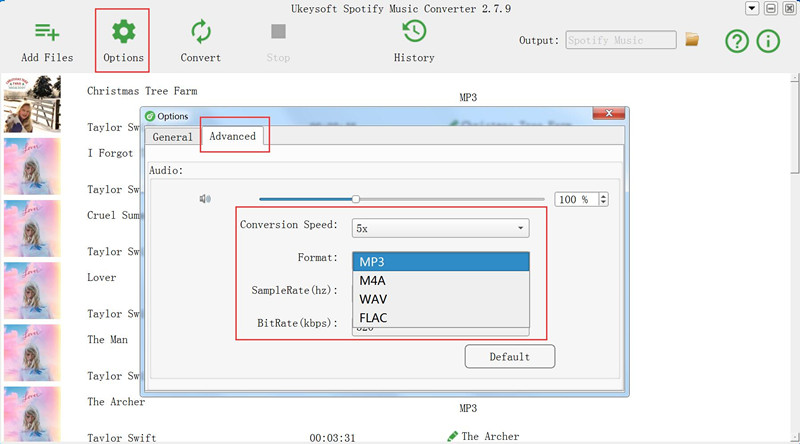Click the Add Files icon
This screenshot has height=444, width=800.
coord(47,32)
